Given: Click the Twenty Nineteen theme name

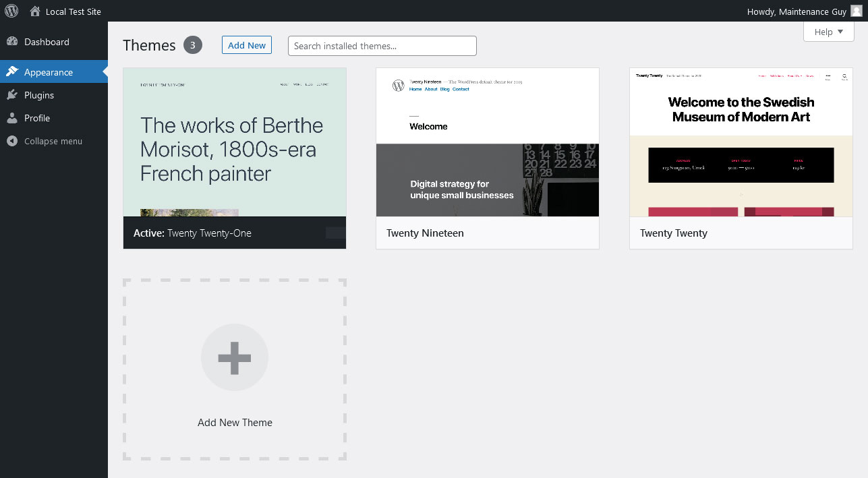Looking at the screenshot, I should tap(425, 233).
